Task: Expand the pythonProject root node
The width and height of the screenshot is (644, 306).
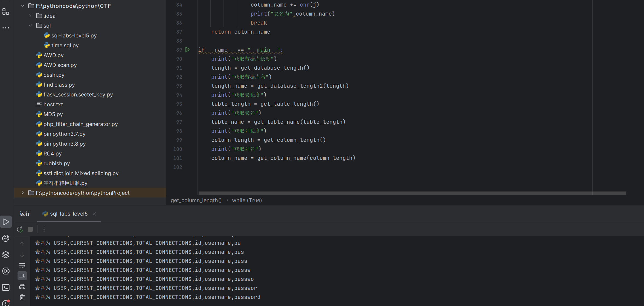Action: pos(22,193)
